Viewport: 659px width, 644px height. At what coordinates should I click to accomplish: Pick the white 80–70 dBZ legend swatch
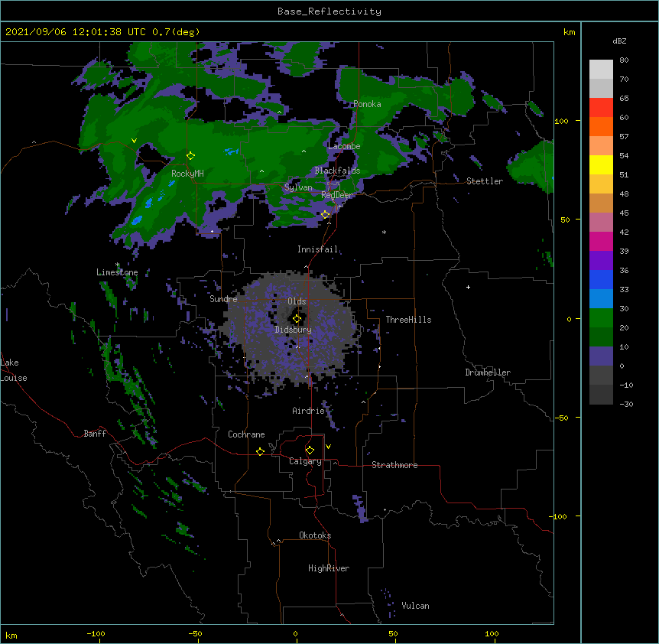click(601, 70)
